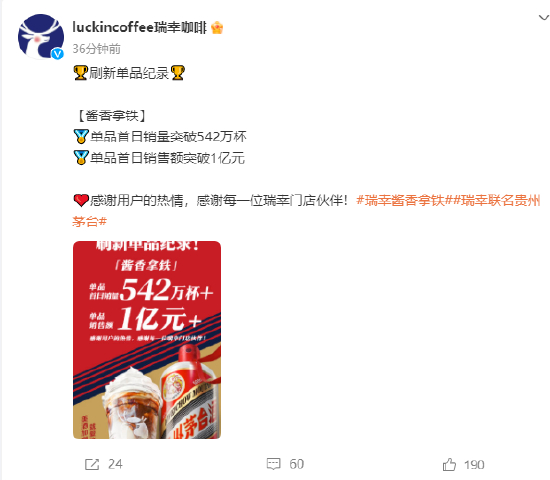Click the like count 190
The image size is (550, 480).
coord(474,465)
